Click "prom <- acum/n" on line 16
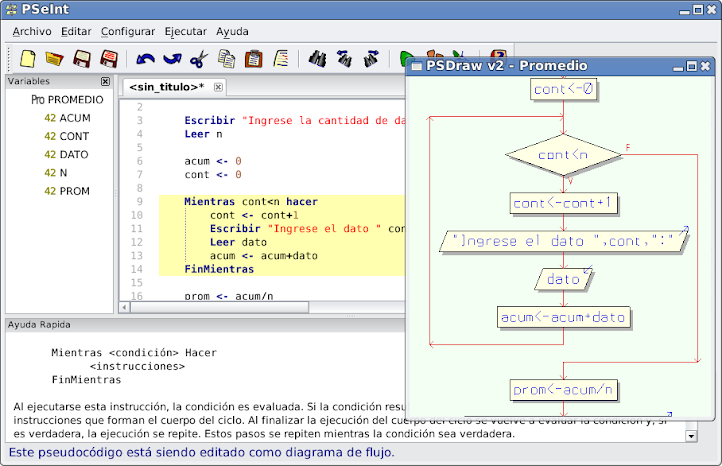The width and height of the screenshot is (722, 466). click(229, 296)
